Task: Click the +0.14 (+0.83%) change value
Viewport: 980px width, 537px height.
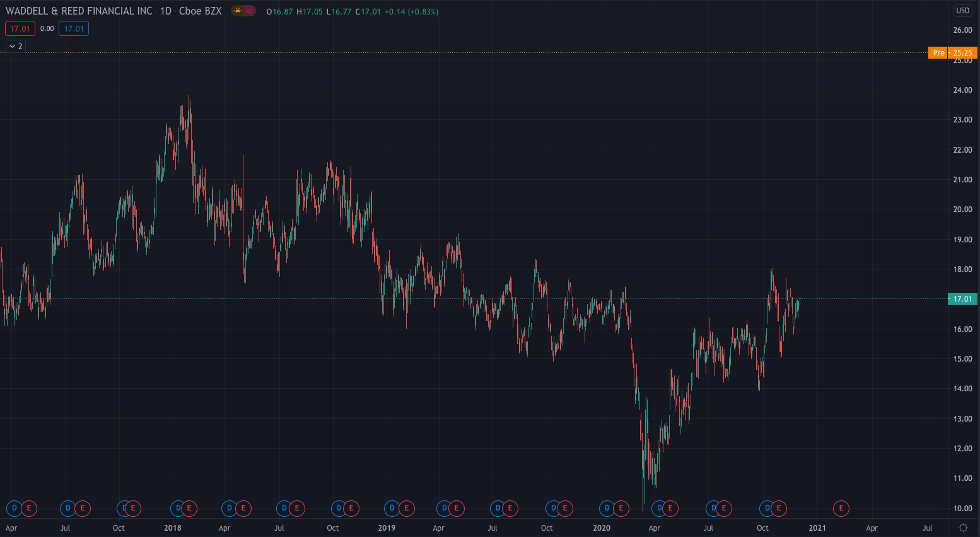Action: pyautogui.click(x=412, y=11)
